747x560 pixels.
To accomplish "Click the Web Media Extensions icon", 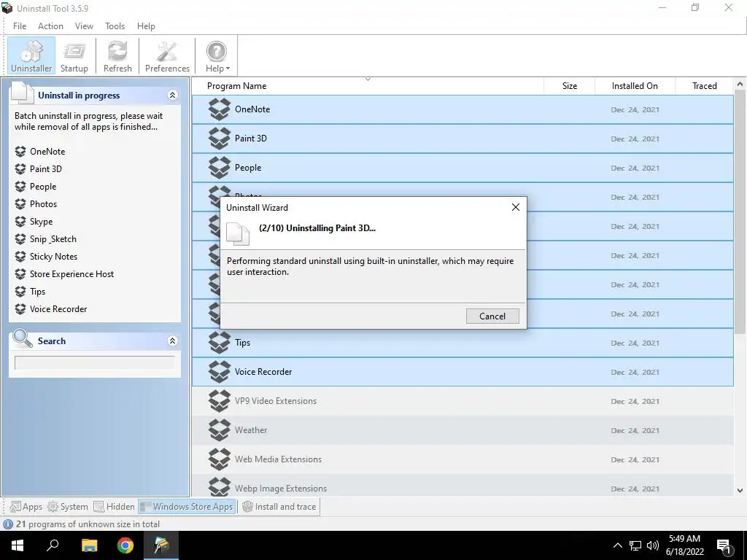I will coord(220,459).
